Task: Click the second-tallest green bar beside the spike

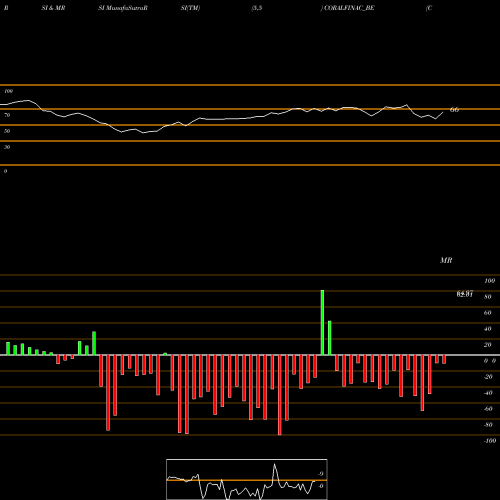Action: point(330,338)
